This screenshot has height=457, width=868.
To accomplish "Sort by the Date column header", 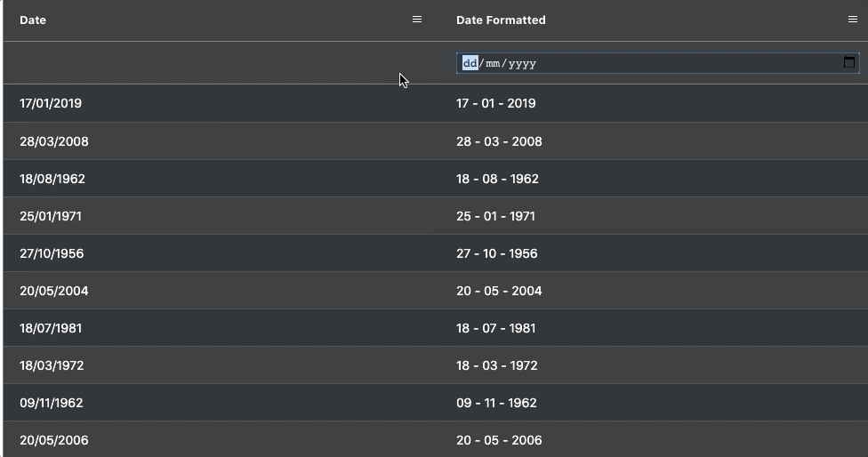I will tap(33, 20).
